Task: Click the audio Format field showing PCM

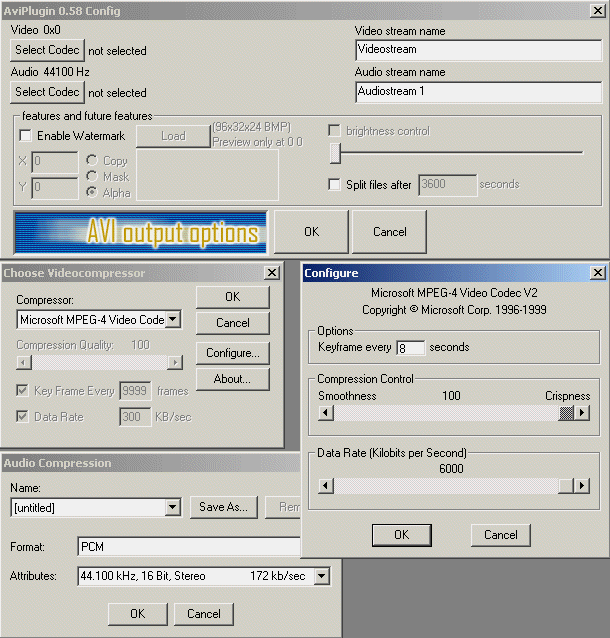Action: tap(189, 547)
